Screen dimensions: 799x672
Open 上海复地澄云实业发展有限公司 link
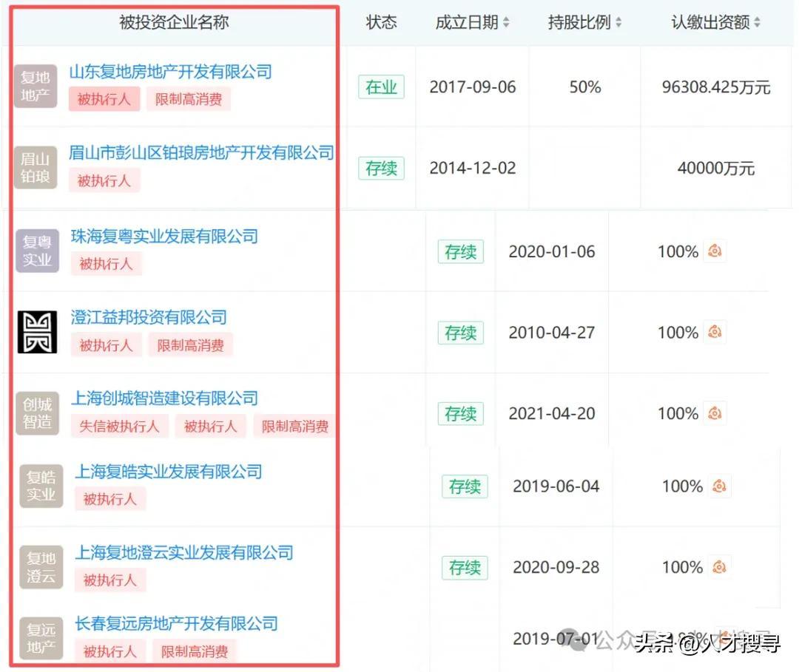184,552
